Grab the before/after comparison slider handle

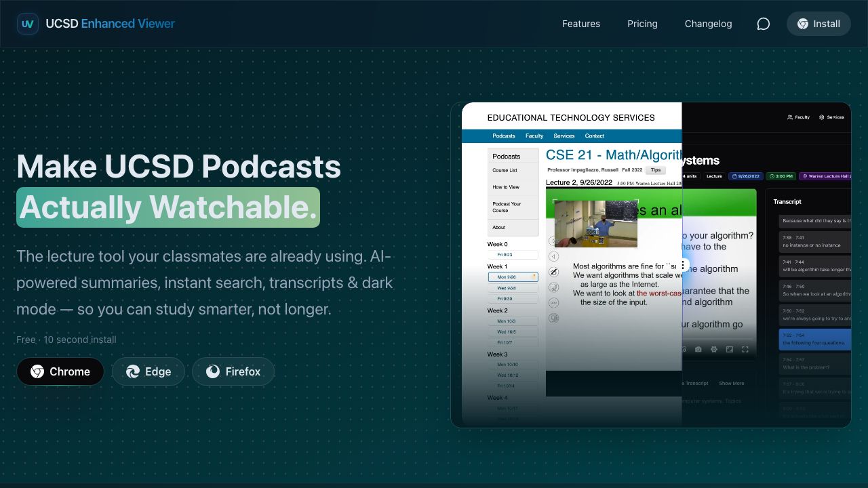tap(682, 265)
